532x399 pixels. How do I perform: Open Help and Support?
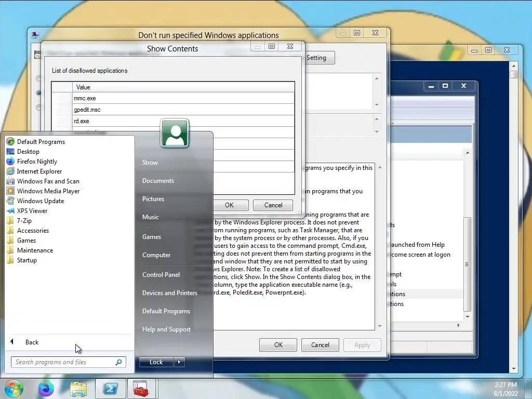pos(166,329)
